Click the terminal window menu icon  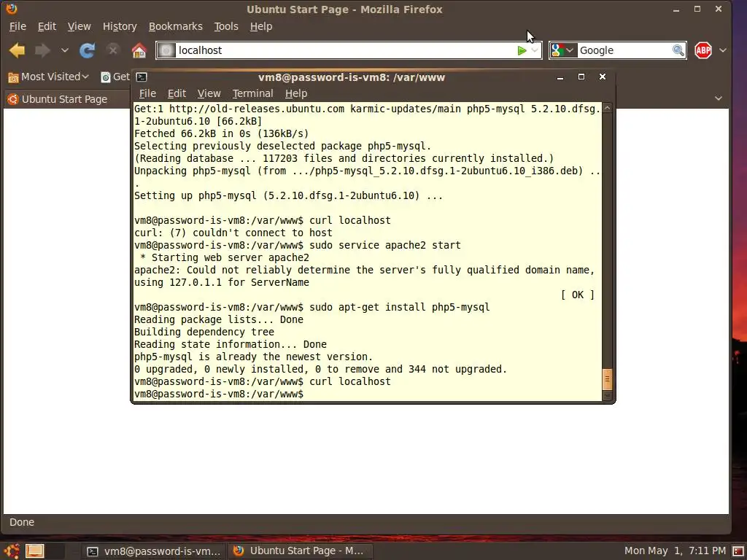tap(142, 77)
